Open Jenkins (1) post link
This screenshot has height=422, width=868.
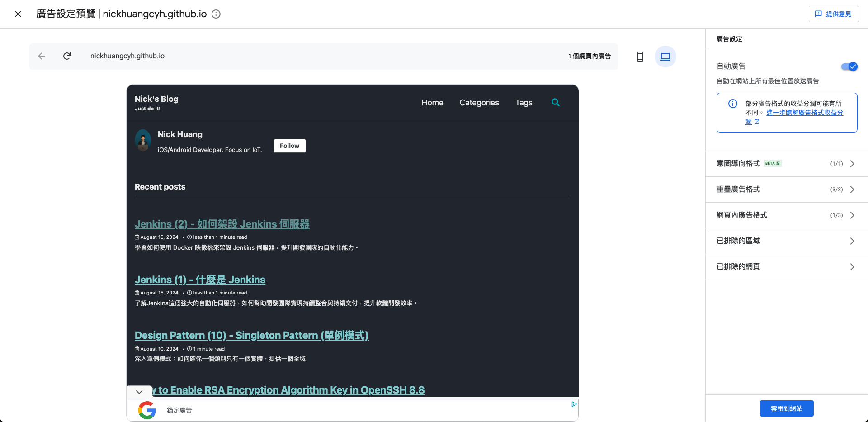[x=200, y=280]
